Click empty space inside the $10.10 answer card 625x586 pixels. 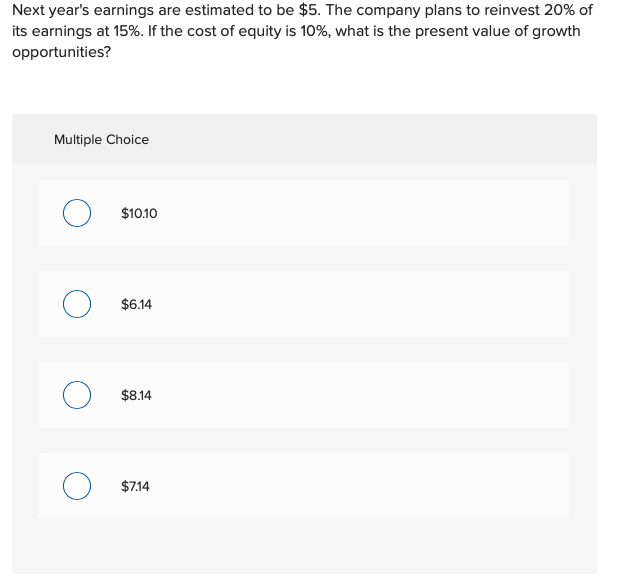pos(359,213)
